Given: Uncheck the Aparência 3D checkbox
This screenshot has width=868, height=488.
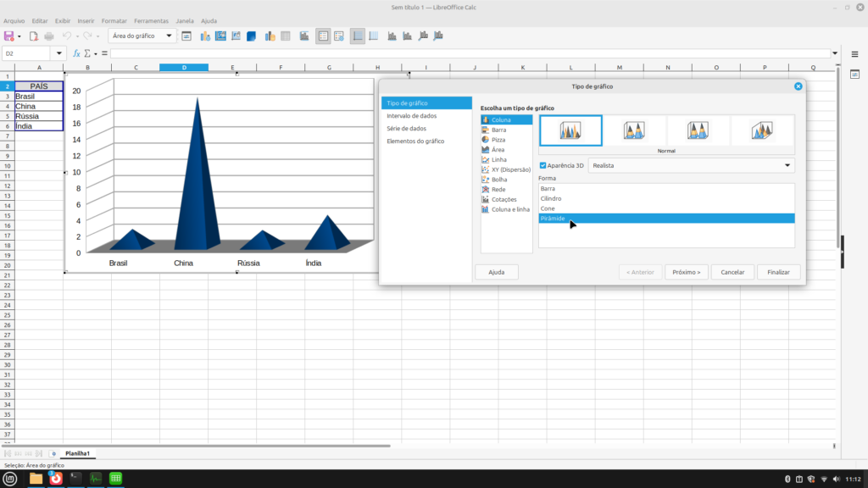Looking at the screenshot, I should pyautogui.click(x=543, y=165).
